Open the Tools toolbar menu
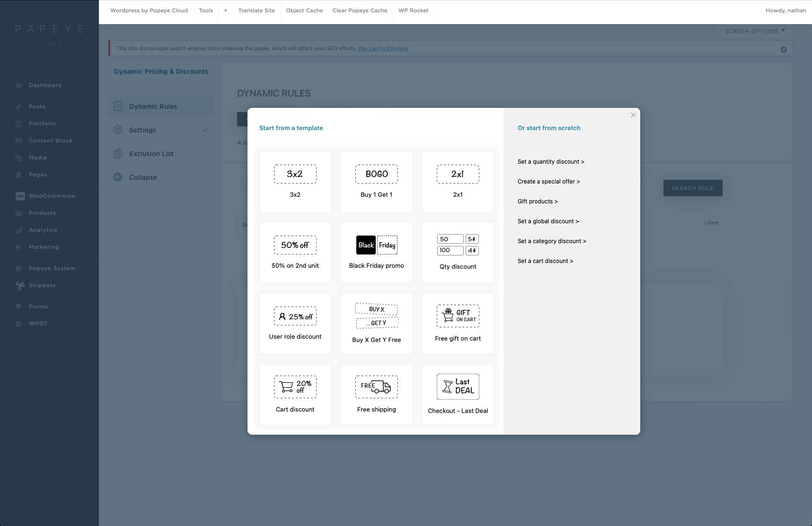 click(206, 10)
